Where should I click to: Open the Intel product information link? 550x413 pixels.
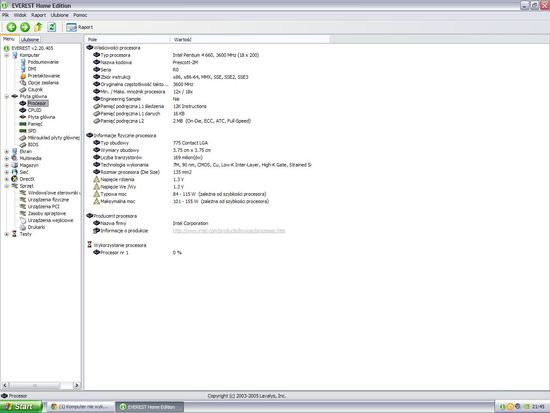click(x=229, y=231)
